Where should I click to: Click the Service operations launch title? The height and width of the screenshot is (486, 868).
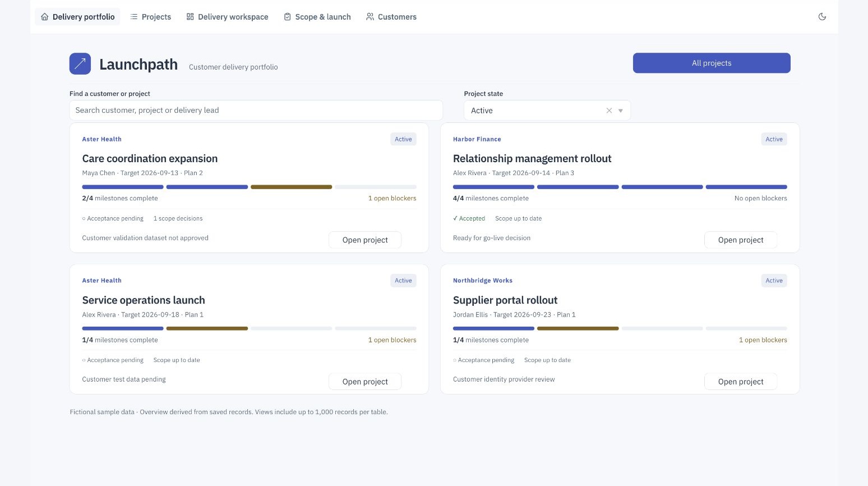[144, 300]
